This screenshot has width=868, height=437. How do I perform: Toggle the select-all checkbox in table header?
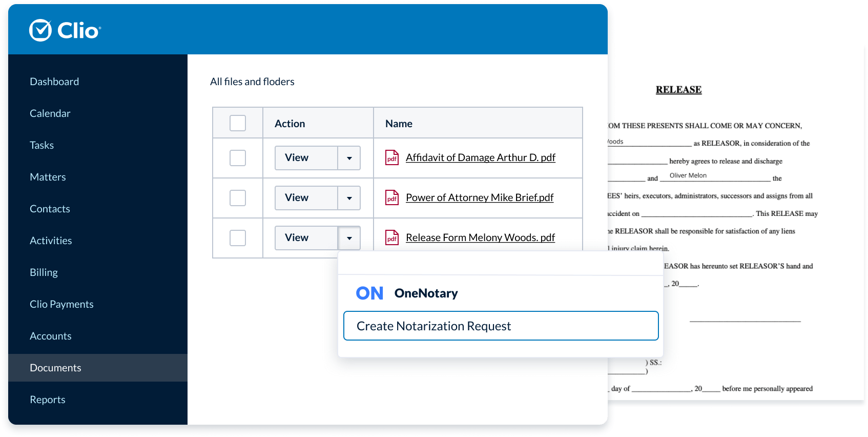pyautogui.click(x=238, y=123)
